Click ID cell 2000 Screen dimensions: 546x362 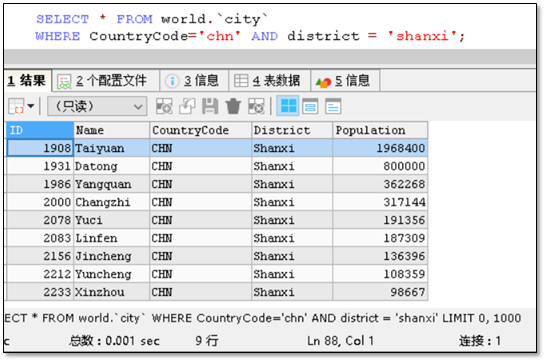pos(40,202)
